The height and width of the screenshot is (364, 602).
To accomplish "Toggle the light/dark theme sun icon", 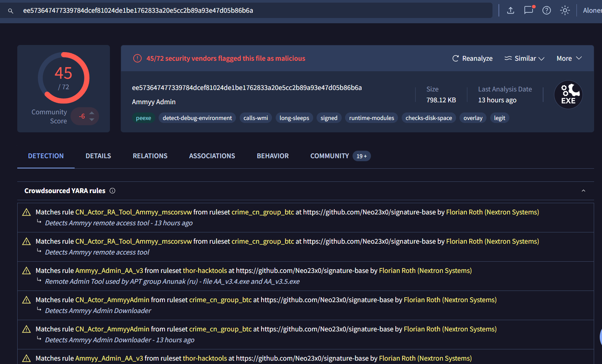I will click(x=565, y=10).
